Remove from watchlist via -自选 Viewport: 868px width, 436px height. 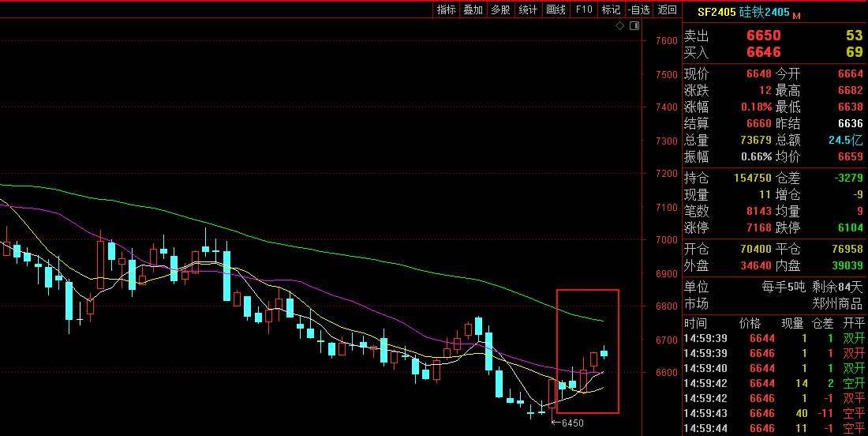pyautogui.click(x=638, y=9)
